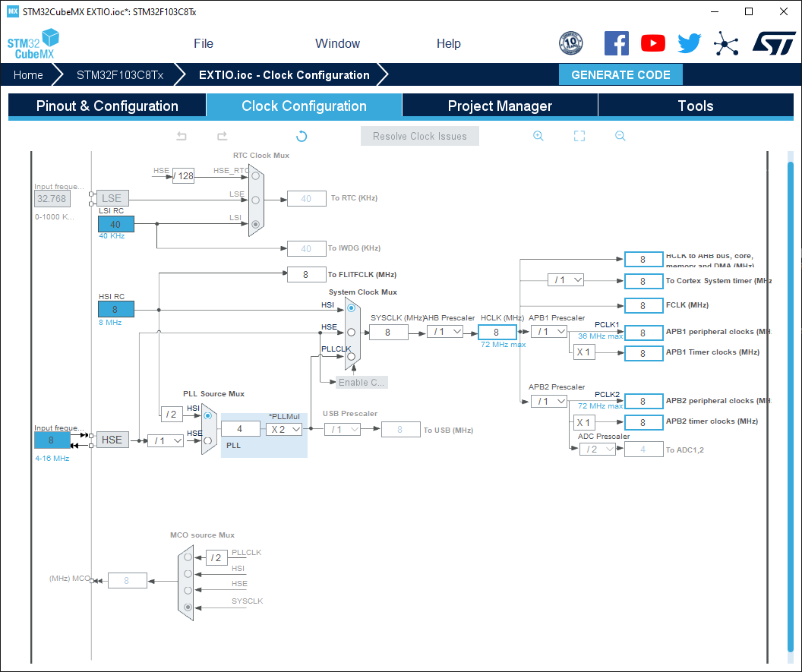Select PLLCLK in the System Clock Mux
Viewport: 802px width, 672px height.
(351, 356)
